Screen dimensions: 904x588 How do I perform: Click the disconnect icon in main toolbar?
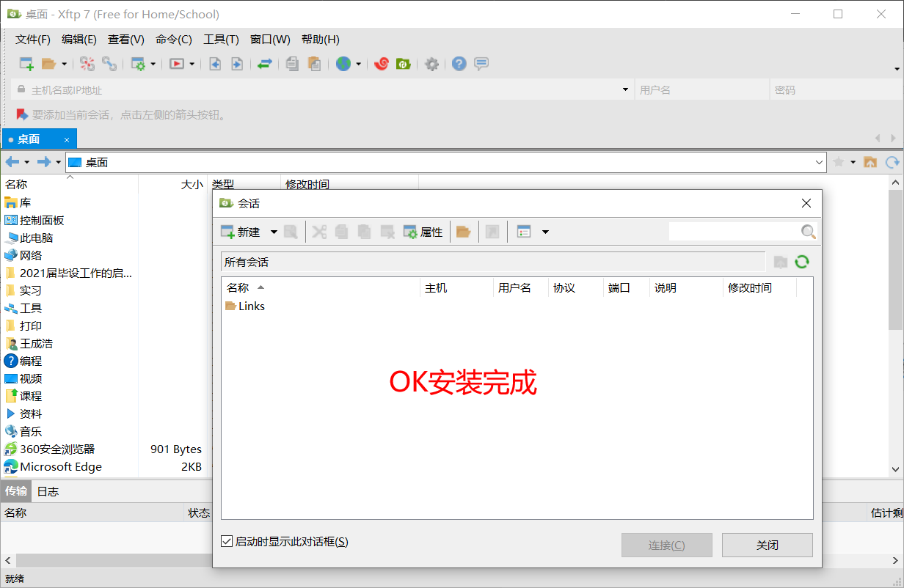87,64
